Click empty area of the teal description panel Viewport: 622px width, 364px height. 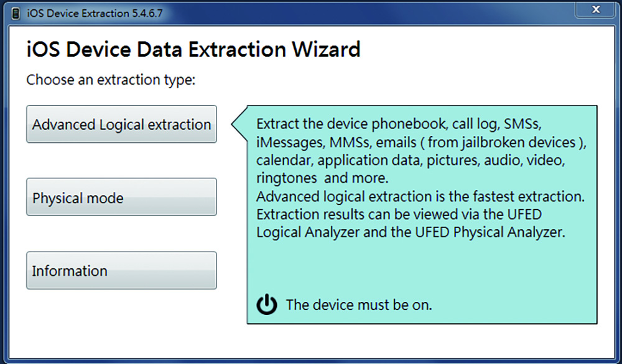pyautogui.click(x=420, y=270)
